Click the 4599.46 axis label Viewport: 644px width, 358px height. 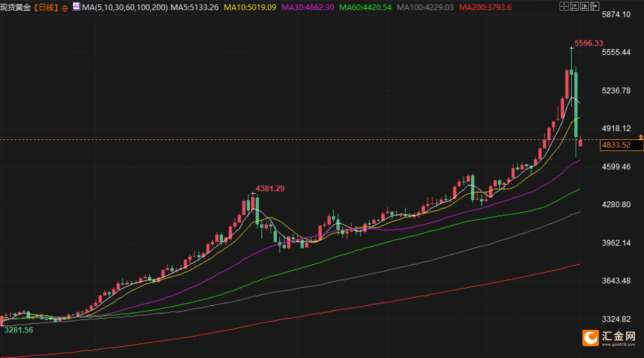click(x=616, y=167)
